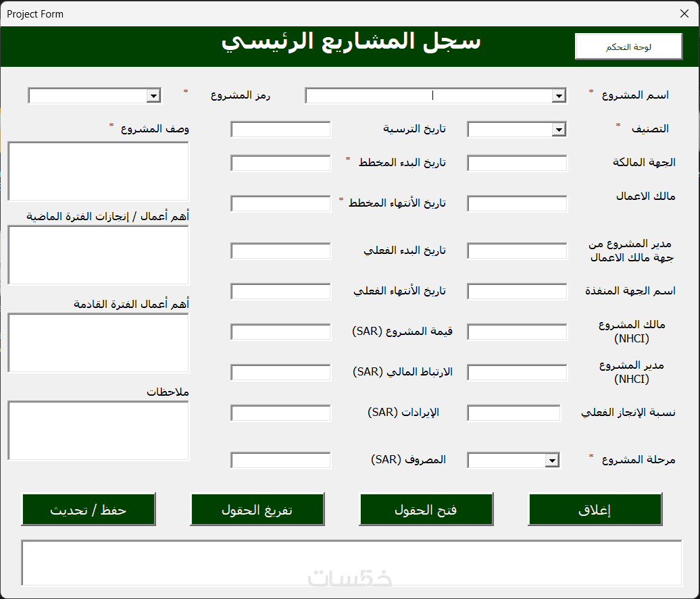
Task: Open the لوحة التحكم control panel button
Action: [628, 47]
